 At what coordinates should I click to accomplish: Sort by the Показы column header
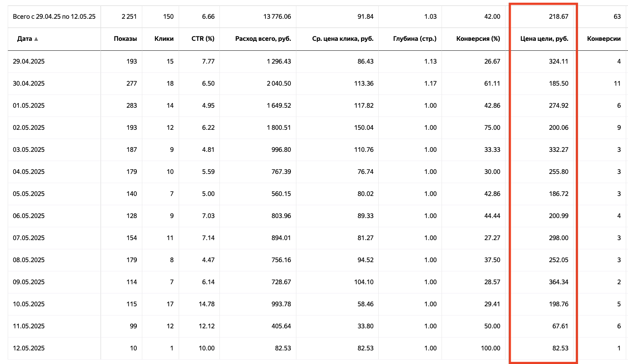click(125, 39)
